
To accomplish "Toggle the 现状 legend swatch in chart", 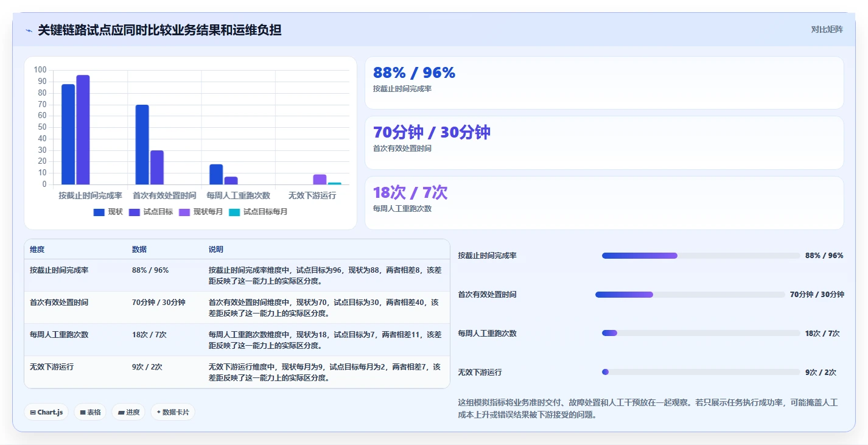I will coord(99,212).
